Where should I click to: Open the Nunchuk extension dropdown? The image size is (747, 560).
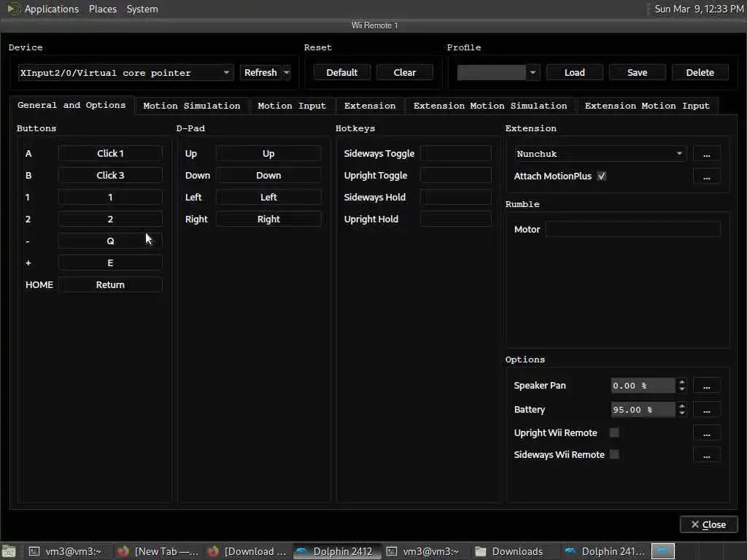[x=600, y=154]
